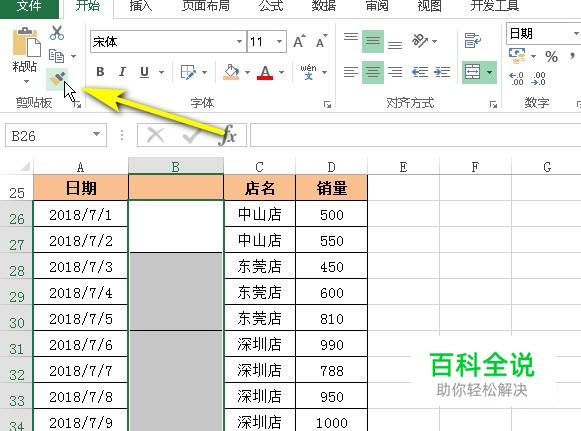
Task: Click inside the formula bar input
Action: (x=416, y=135)
